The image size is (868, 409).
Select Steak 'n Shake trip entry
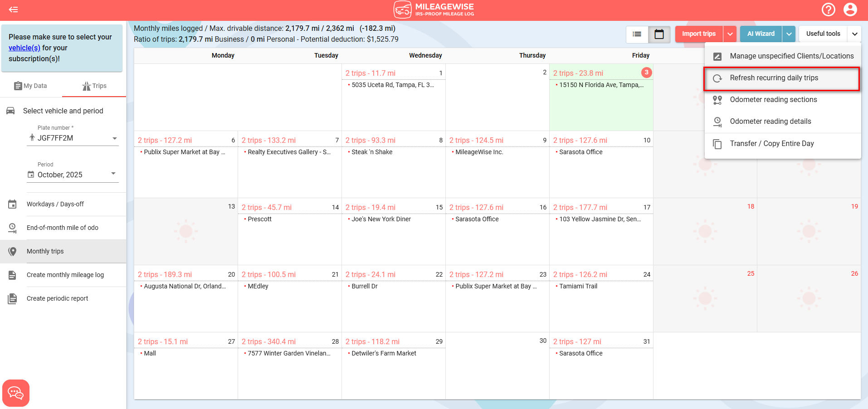point(372,152)
